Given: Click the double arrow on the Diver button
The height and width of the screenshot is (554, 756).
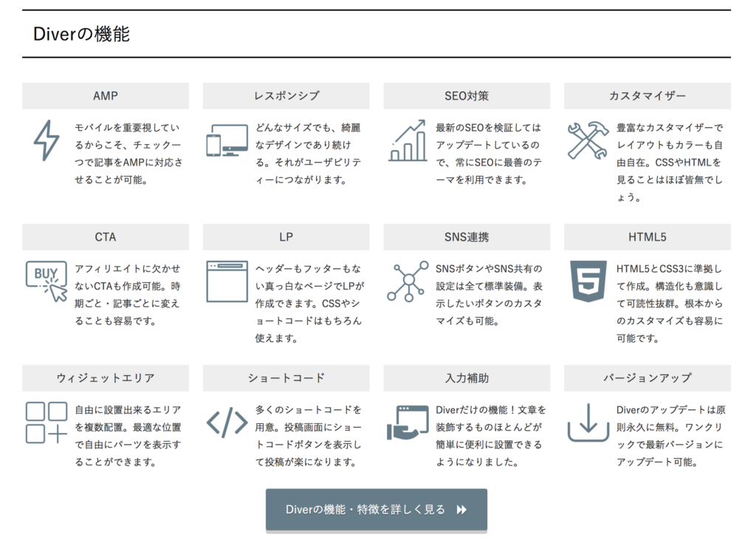Looking at the screenshot, I should pyautogui.click(x=461, y=510).
